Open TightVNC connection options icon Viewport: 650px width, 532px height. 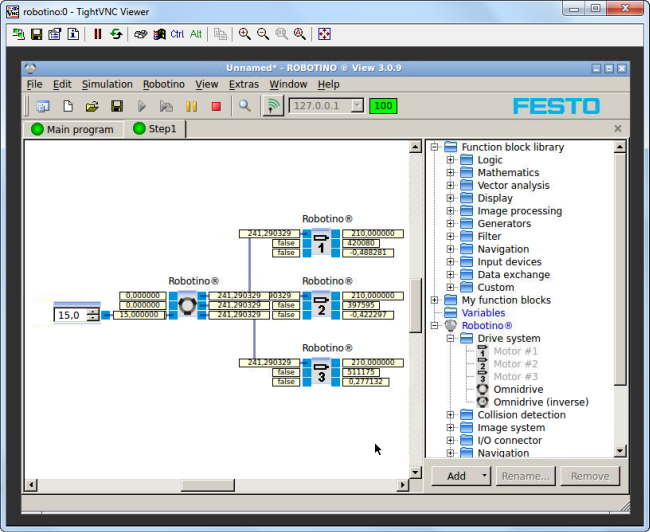tap(55, 34)
